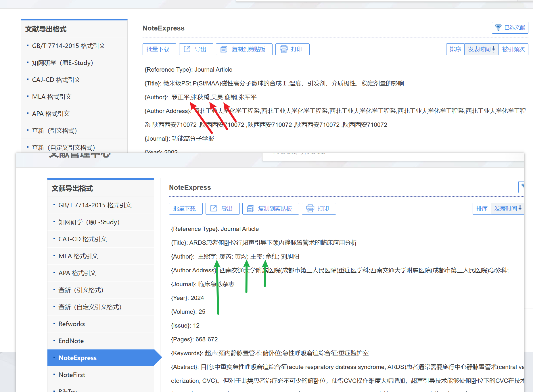
Task: Click 排序 label in top window
Action: click(x=455, y=49)
